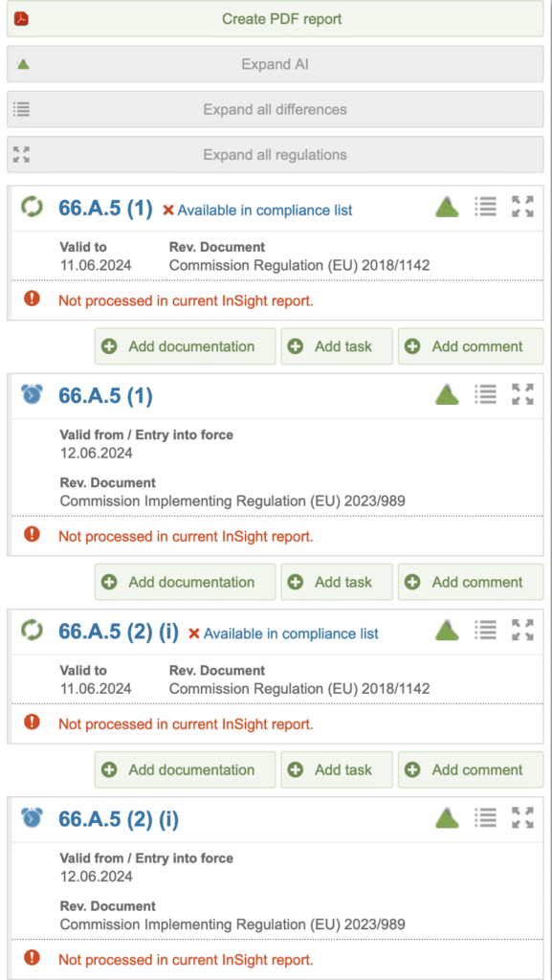Click green AI triangle on first 66.A.5 (1) card

pyautogui.click(x=447, y=207)
